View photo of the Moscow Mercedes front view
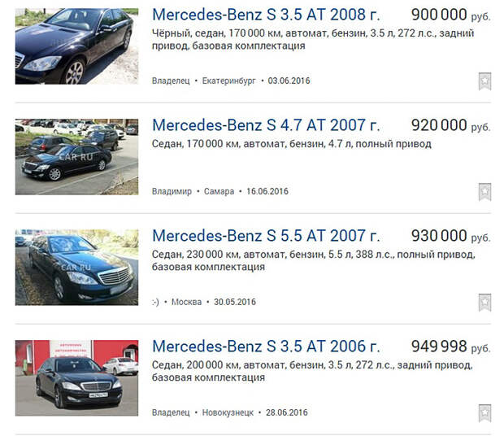 pos(77,268)
